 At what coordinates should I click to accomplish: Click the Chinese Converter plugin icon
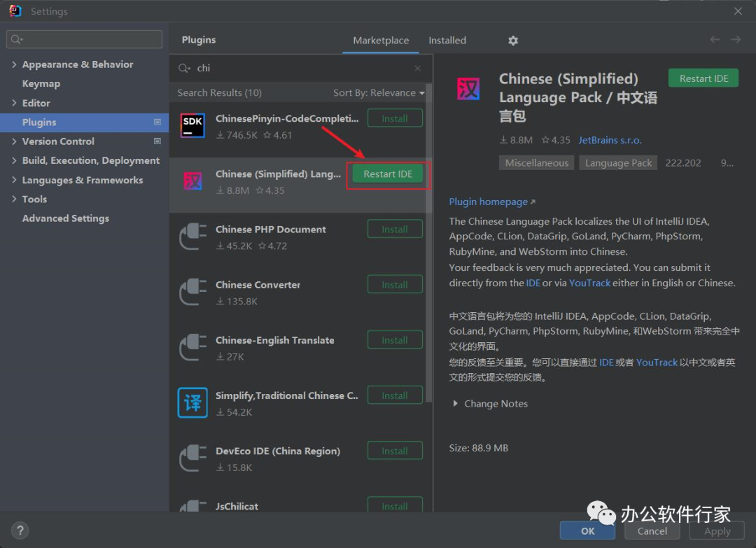click(x=192, y=292)
